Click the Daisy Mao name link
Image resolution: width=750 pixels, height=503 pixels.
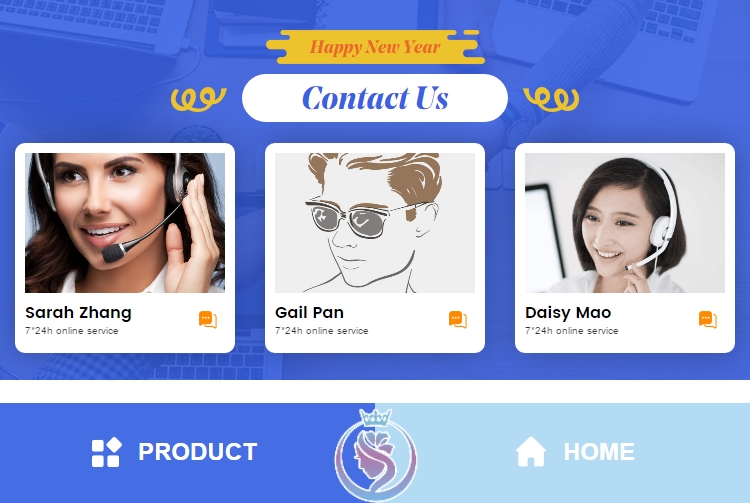click(x=568, y=313)
